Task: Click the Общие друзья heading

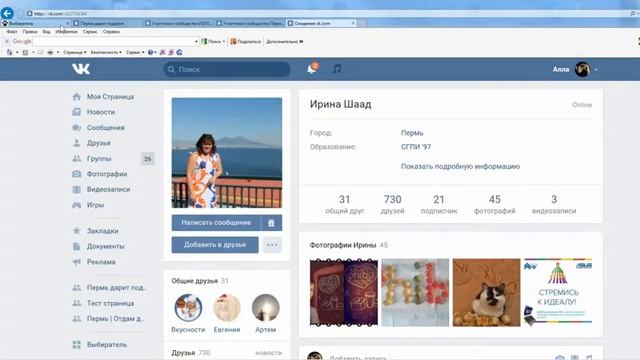Action: coord(195,281)
